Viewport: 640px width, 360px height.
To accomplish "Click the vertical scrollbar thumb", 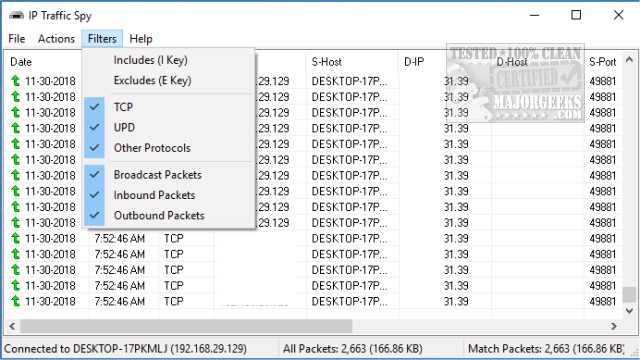I will (629, 295).
